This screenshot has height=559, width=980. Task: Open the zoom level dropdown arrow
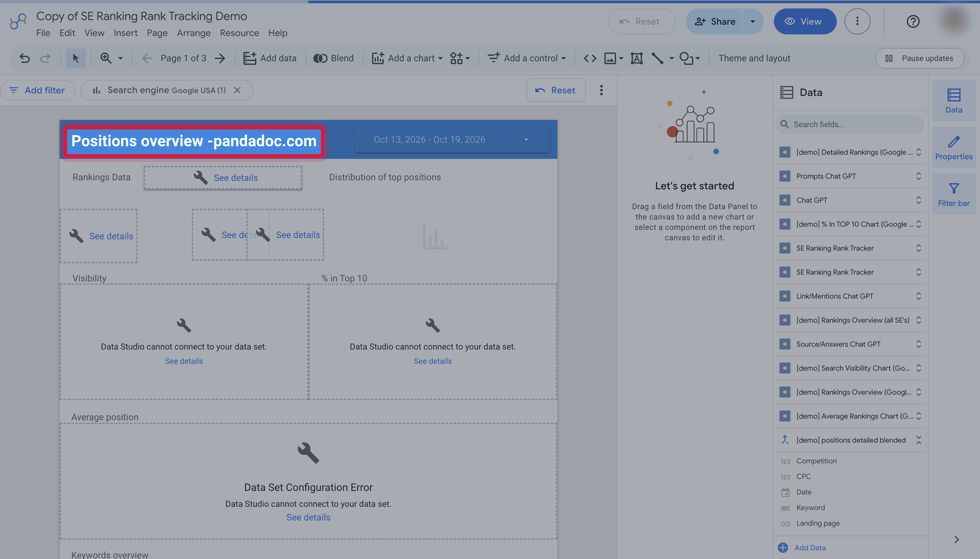click(121, 58)
